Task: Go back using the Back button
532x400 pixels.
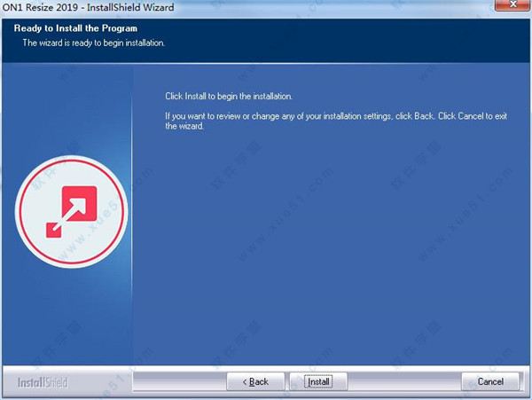Action: 254,381
